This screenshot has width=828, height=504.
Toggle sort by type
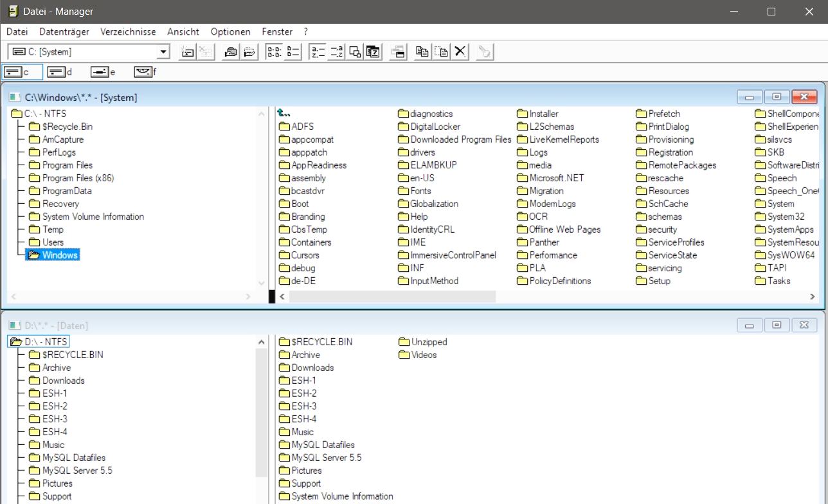click(x=336, y=52)
